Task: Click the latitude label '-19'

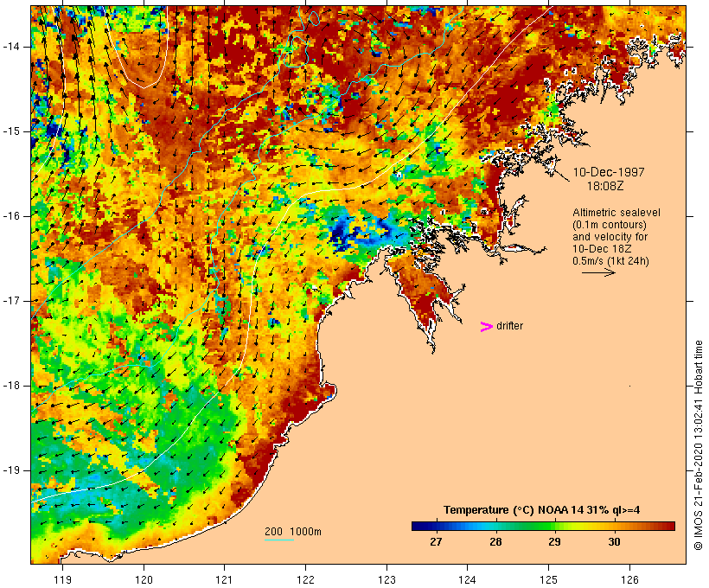Action: tap(11, 471)
